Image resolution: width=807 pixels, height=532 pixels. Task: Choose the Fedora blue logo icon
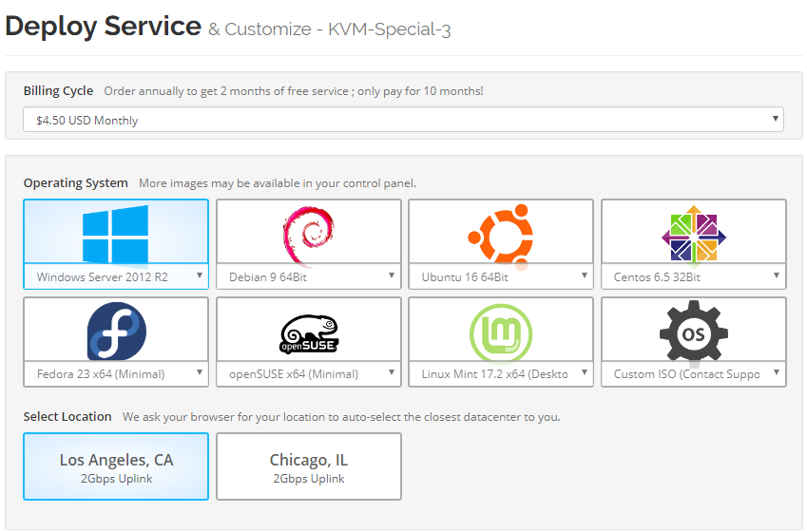[115, 331]
